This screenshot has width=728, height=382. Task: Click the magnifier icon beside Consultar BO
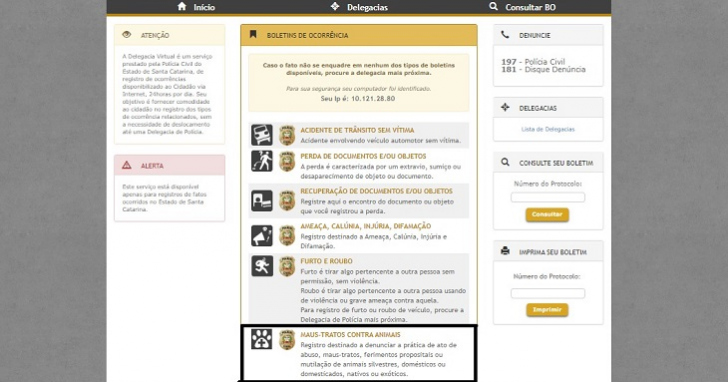[x=493, y=6]
